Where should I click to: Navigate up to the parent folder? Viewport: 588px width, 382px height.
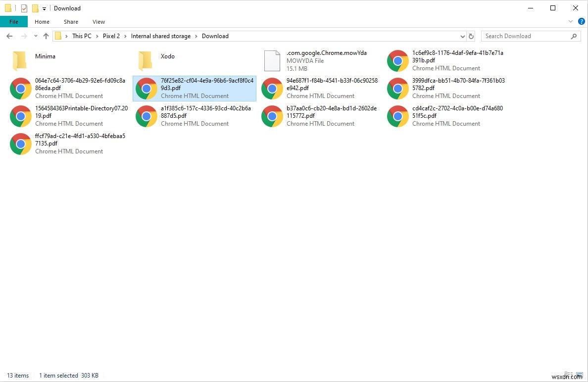[46, 36]
